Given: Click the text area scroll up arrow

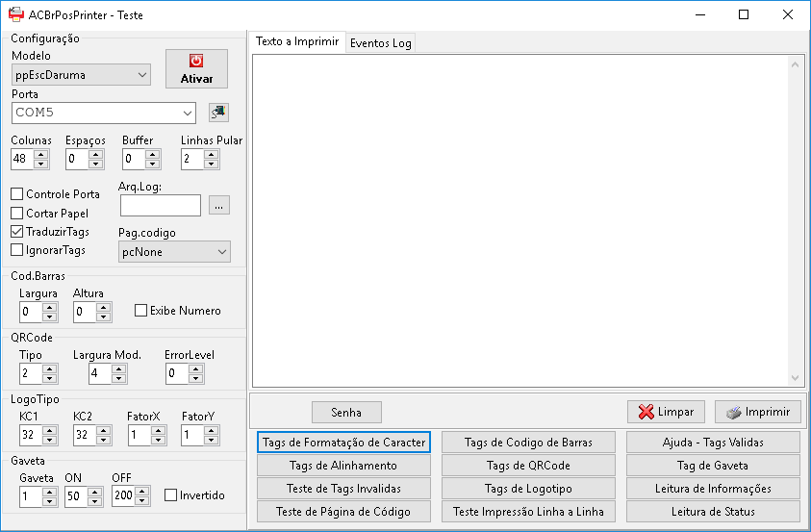Looking at the screenshot, I should (795, 64).
